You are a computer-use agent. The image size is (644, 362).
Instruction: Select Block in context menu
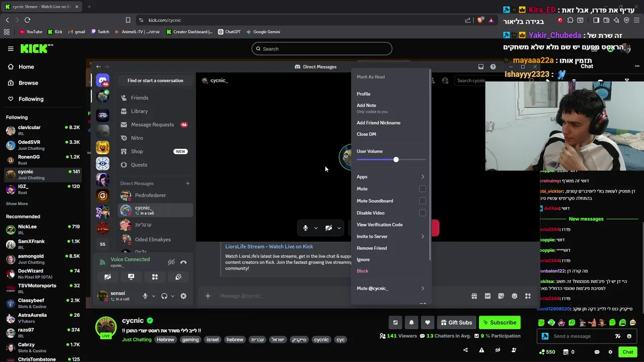point(391,271)
